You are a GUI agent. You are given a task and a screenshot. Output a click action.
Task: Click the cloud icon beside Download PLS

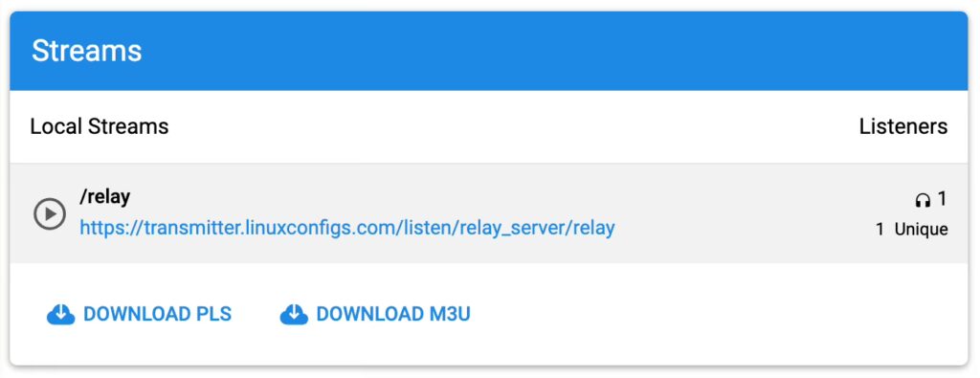60,314
